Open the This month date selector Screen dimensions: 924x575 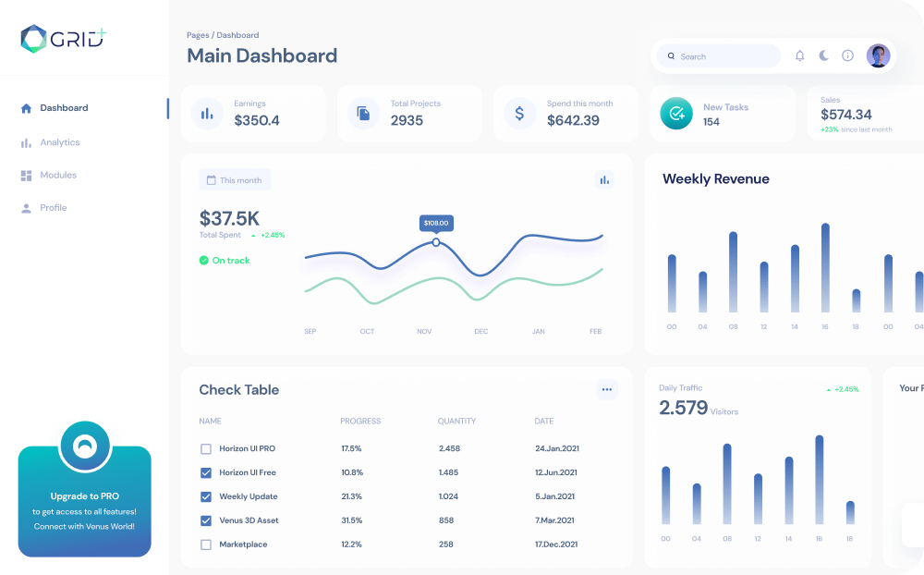click(235, 180)
